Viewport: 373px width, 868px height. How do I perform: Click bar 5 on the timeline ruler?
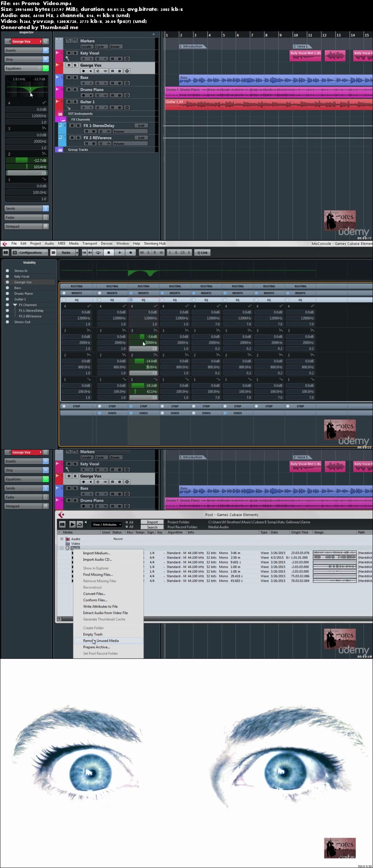[x=224, y=35]
